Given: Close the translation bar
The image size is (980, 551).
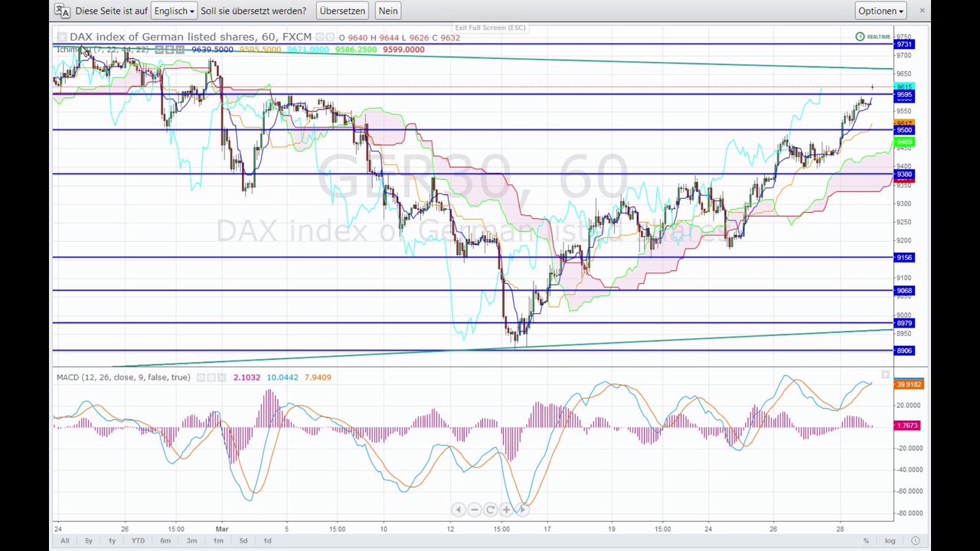Looking at the screenshot, I should [922, 11].
